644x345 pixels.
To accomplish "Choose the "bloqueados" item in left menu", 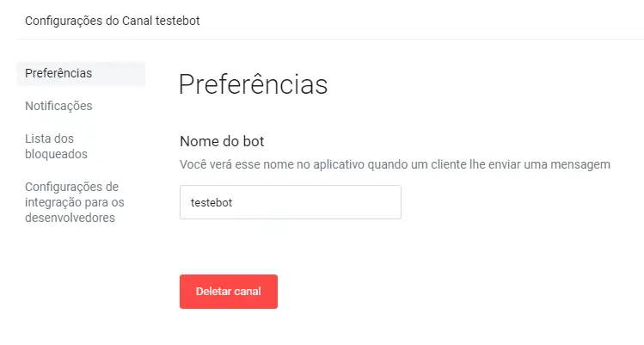I will coord(57,154).
